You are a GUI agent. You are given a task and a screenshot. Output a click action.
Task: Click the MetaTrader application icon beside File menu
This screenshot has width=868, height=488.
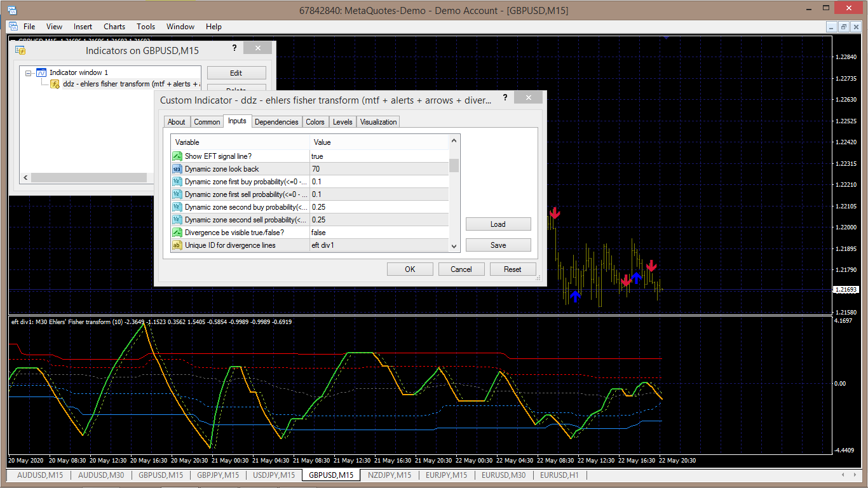coord(13,27)
